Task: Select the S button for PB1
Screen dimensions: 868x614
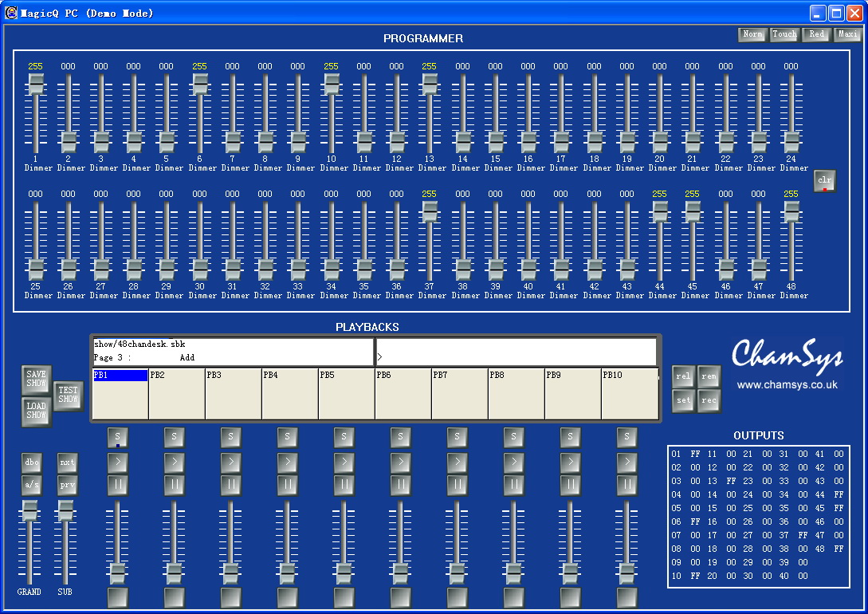Action: coord(117,437)
